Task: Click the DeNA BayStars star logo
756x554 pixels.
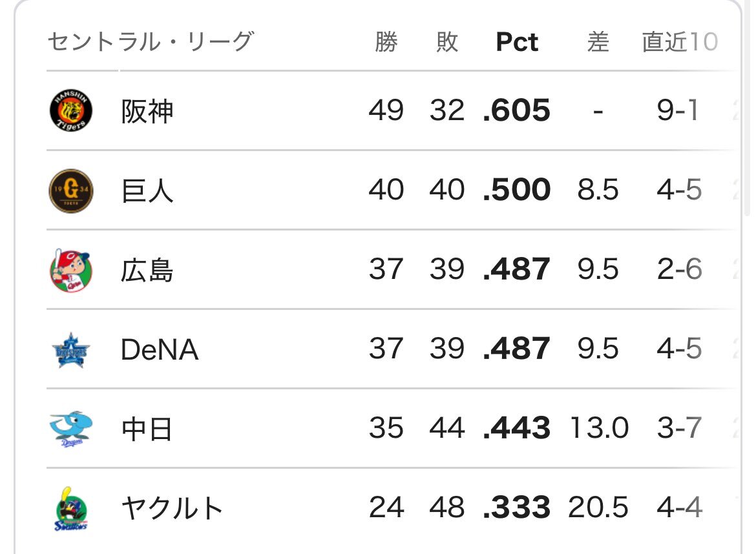Action: (x=71, y=350)
